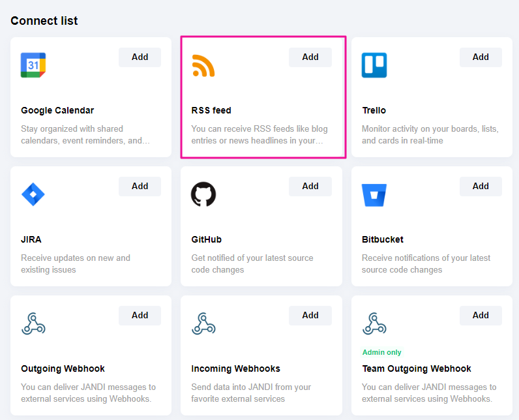Add the Trello integration
519x420 pixels.
click(x=481, y=57)
